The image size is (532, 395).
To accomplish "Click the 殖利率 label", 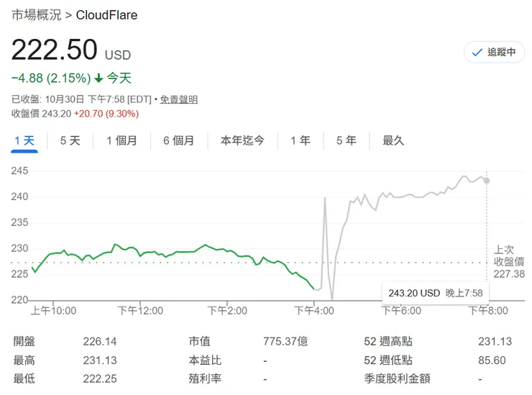I will click(205, 378).
